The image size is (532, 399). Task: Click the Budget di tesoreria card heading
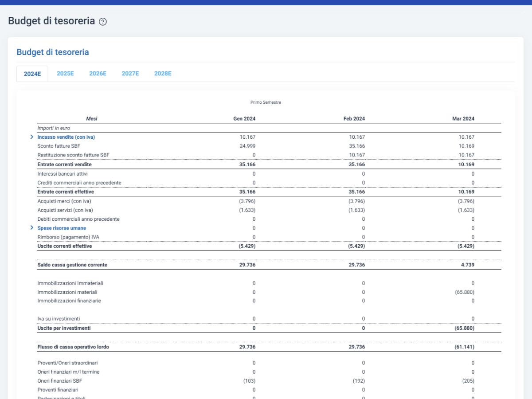[x=53, y=52]
